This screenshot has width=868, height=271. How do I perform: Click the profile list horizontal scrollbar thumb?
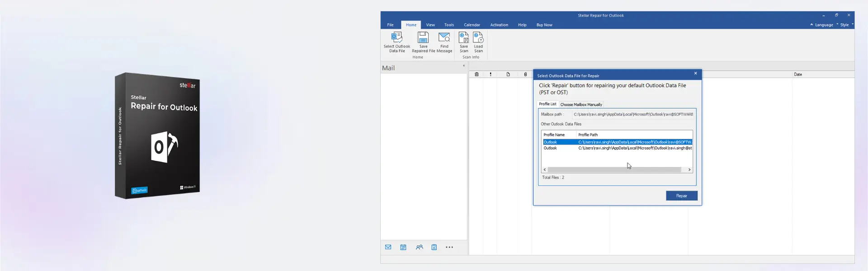click(x=614, y=170)
